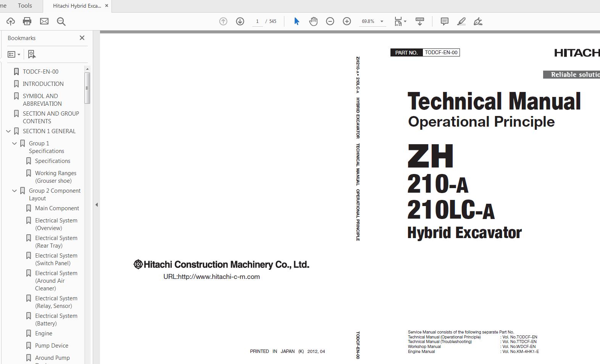Screen dimensions: 600x364
Task: Click the find current bookmark icon
Action: click(32, 54)
